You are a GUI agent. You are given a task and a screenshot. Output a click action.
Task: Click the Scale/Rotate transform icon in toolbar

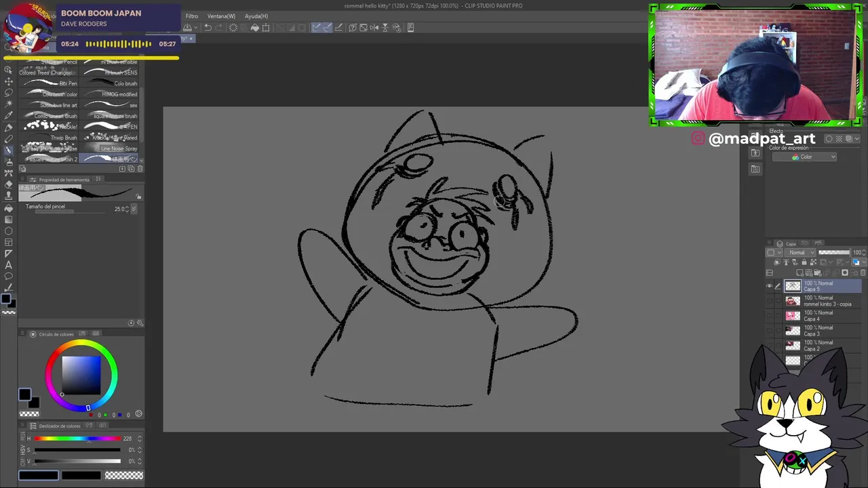click(x=266, y=28)
